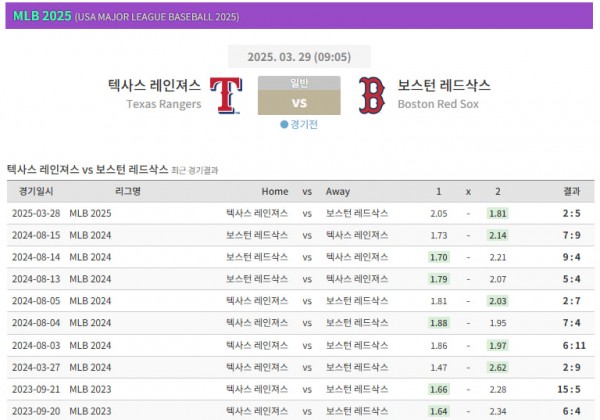Click the Texas Rangers team logo

pyautogui.click(x=228, y=94)
